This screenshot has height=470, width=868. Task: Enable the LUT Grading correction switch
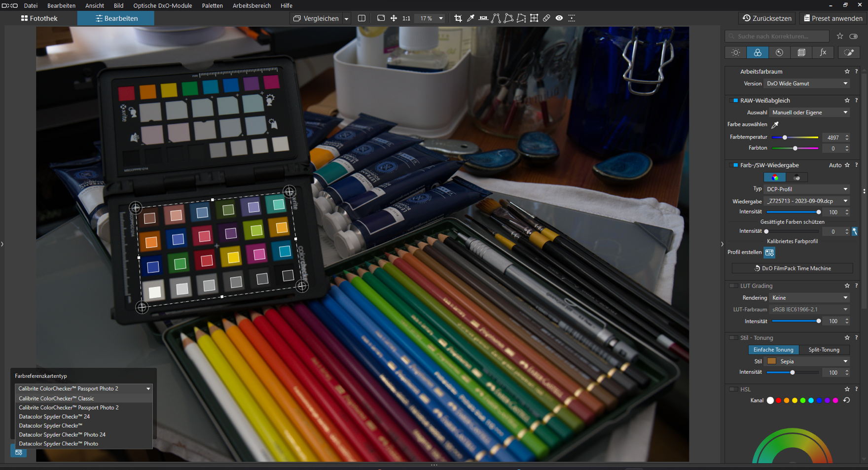(733, 286)
